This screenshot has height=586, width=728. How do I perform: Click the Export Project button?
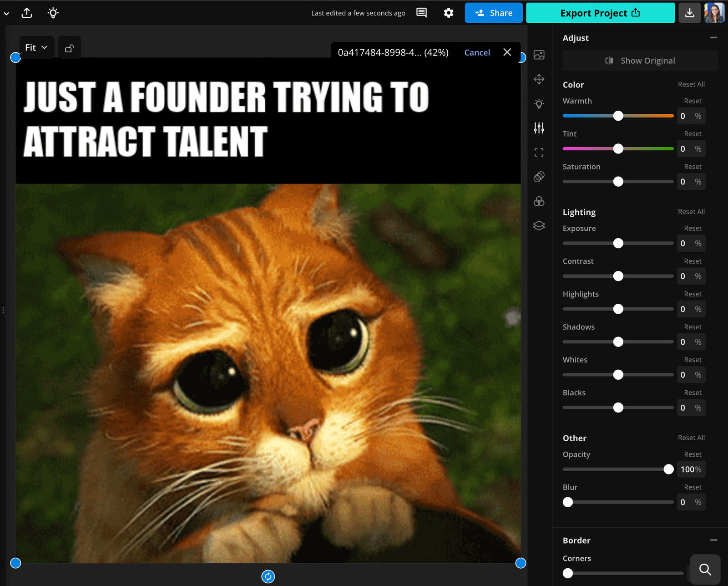click(x=600, y=13)
